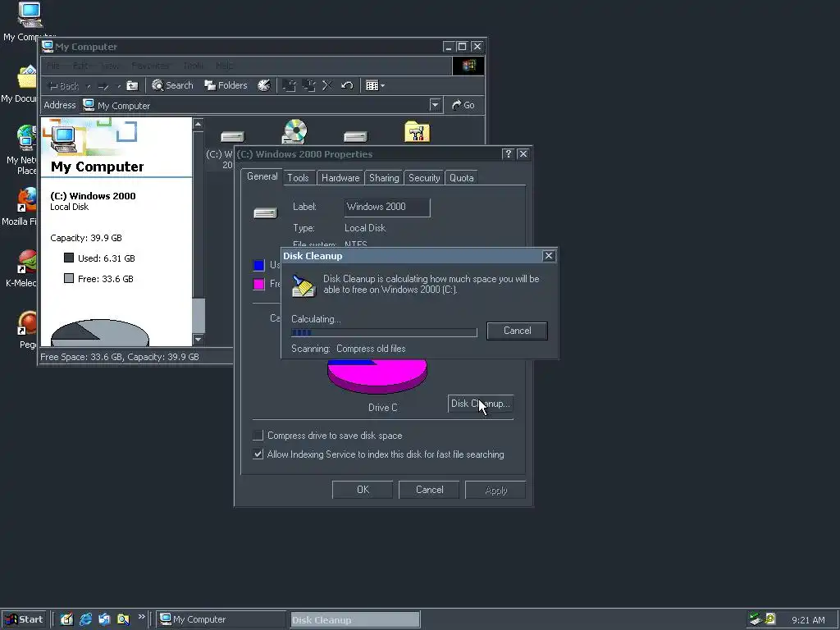
Task: Click Show Desktop quick launch icon
Action: (66, 619)
